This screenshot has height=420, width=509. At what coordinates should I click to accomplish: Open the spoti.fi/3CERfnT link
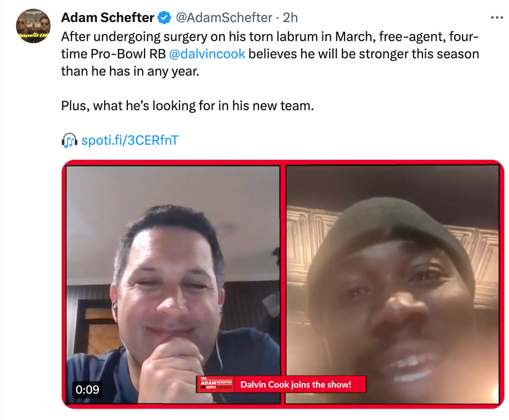[x=130, y=140]
